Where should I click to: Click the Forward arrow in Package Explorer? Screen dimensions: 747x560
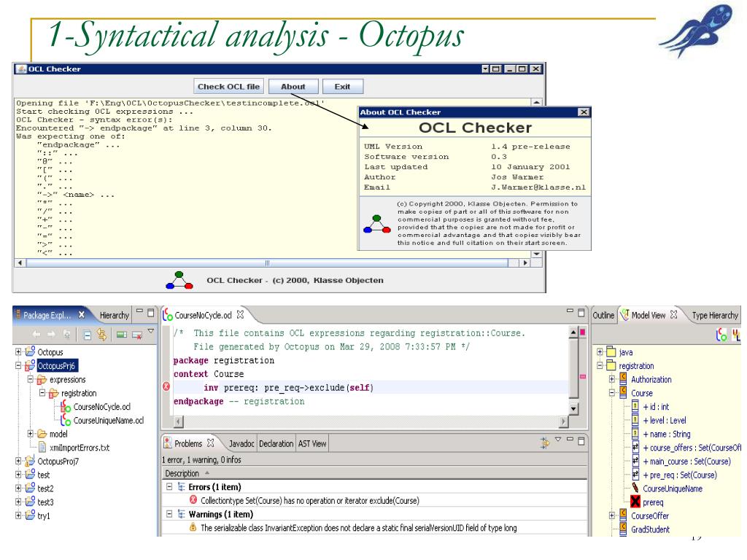tap(51, 335)
